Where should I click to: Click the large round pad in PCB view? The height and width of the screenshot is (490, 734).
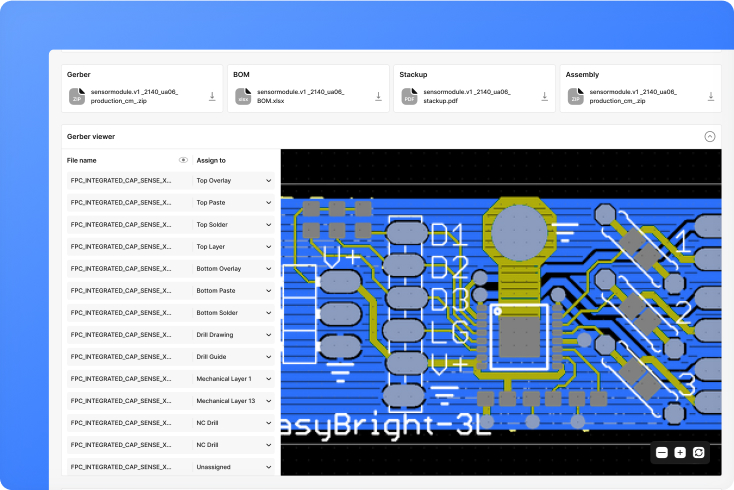(519, 233)
